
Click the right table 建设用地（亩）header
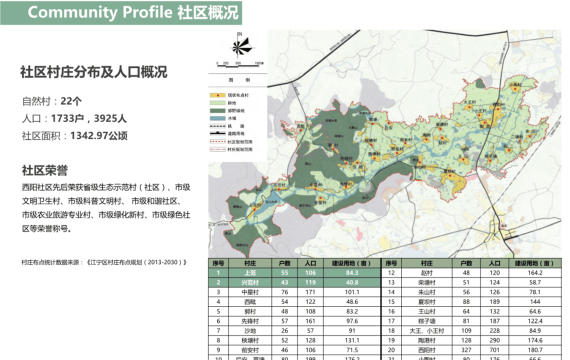click(x=535, y=263)
